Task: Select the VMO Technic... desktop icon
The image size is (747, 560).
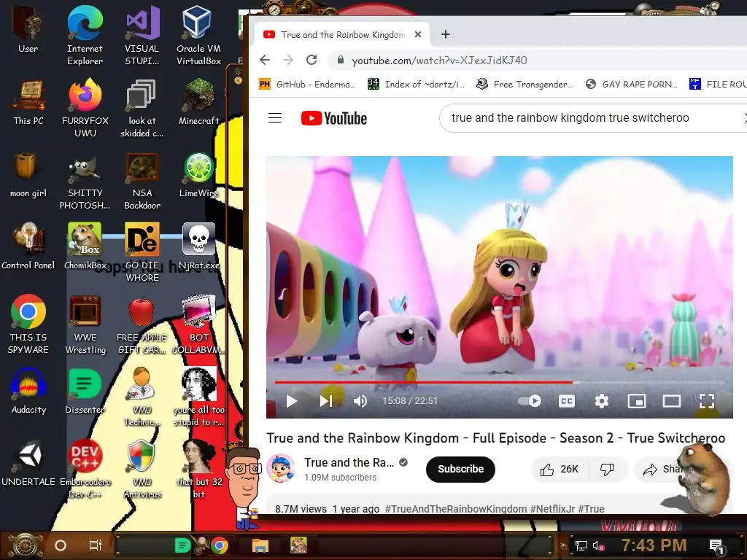Action: pos(142,397)
